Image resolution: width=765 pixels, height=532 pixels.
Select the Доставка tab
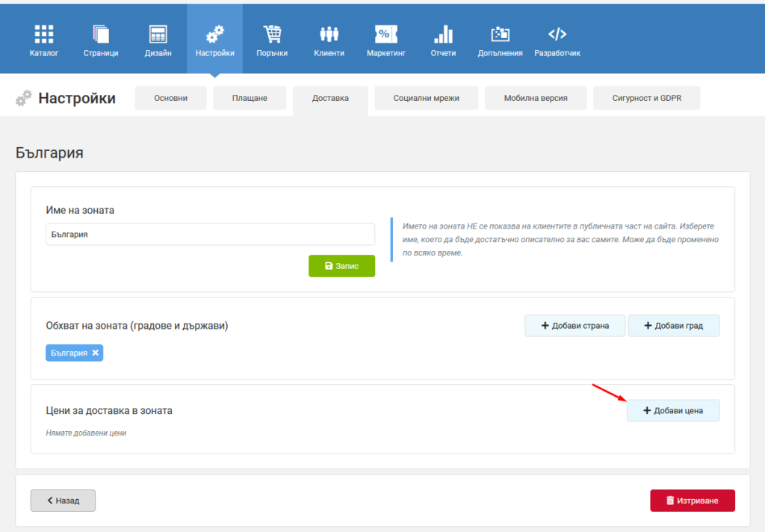click(x=330, y=99)
